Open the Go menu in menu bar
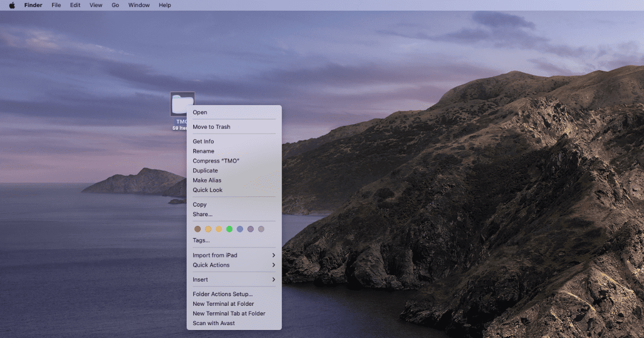 115,5
